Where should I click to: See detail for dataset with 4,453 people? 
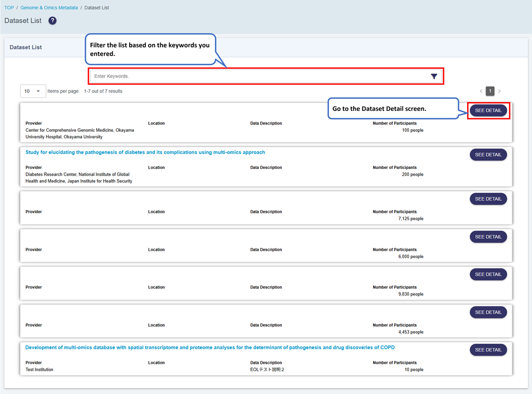tap(488, 312)
